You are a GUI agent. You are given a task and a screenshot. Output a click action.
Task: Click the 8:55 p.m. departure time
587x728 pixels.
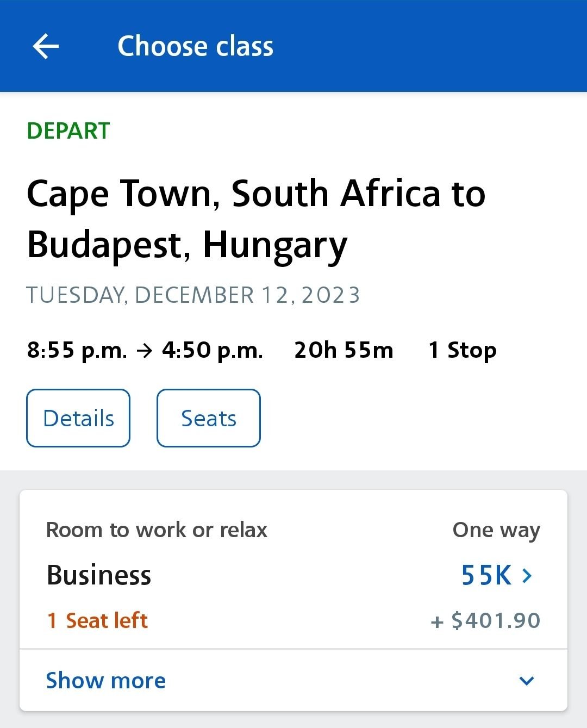click(77, 350)
